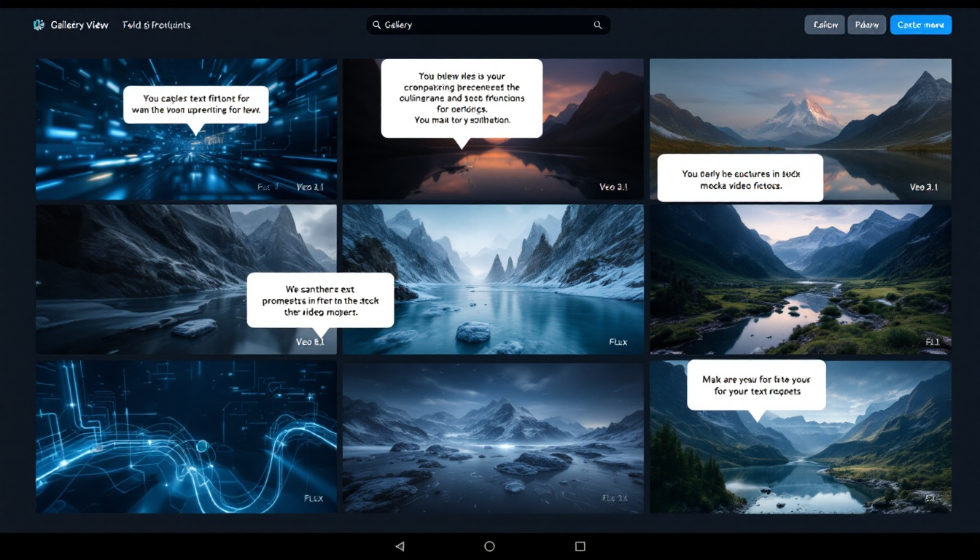Select the Veo 3.1 badge on the mountain lake image
980x560 pixels.
pyautogui.click(x=922, y=187)
